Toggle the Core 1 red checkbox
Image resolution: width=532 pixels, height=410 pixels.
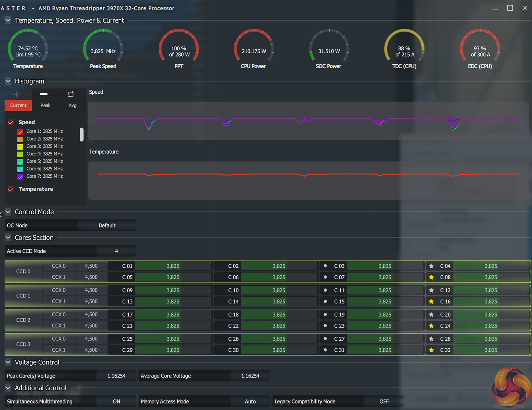[x=20, y=132]
